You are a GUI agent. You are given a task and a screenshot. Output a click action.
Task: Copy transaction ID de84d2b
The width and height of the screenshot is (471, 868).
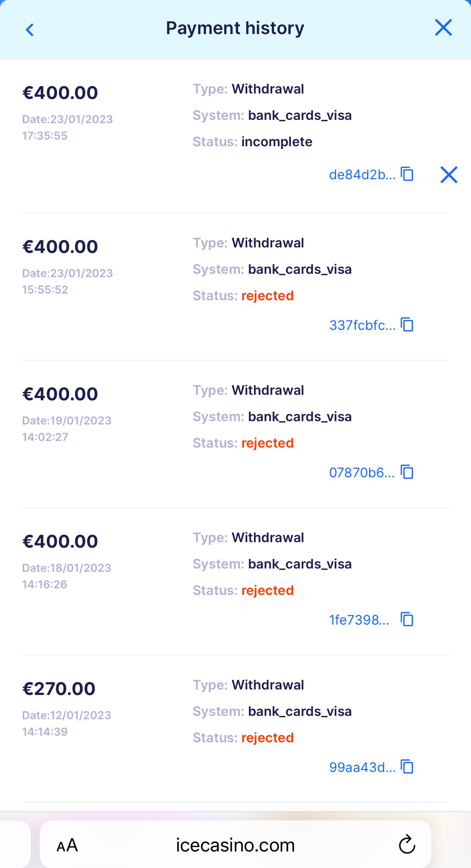pos(407,174)
